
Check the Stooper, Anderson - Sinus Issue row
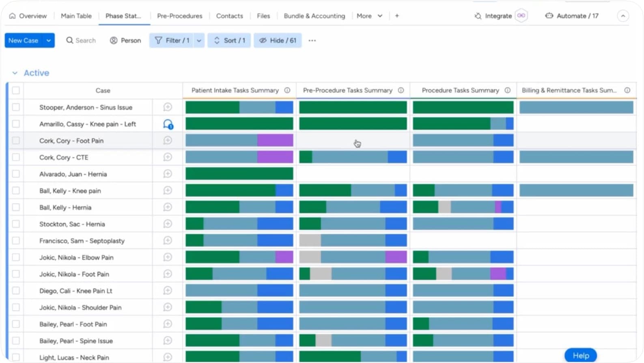(x=16, y=107)
